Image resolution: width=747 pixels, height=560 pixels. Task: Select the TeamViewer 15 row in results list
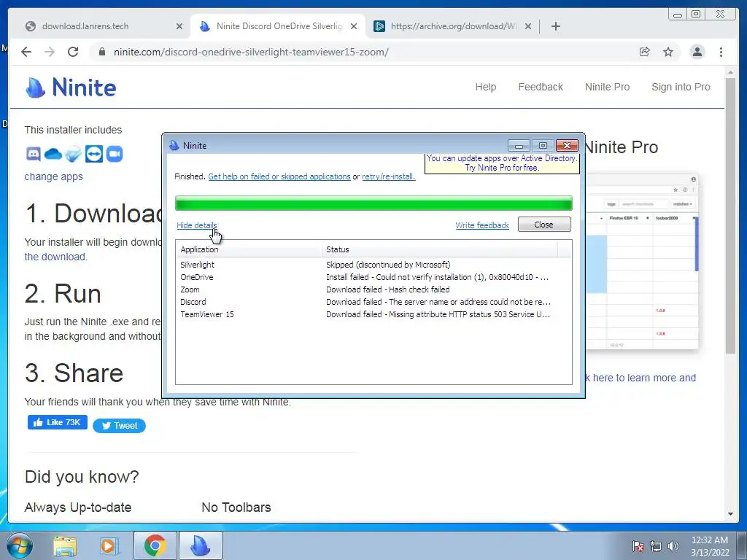pyautogui.click(x=373, y=314)
